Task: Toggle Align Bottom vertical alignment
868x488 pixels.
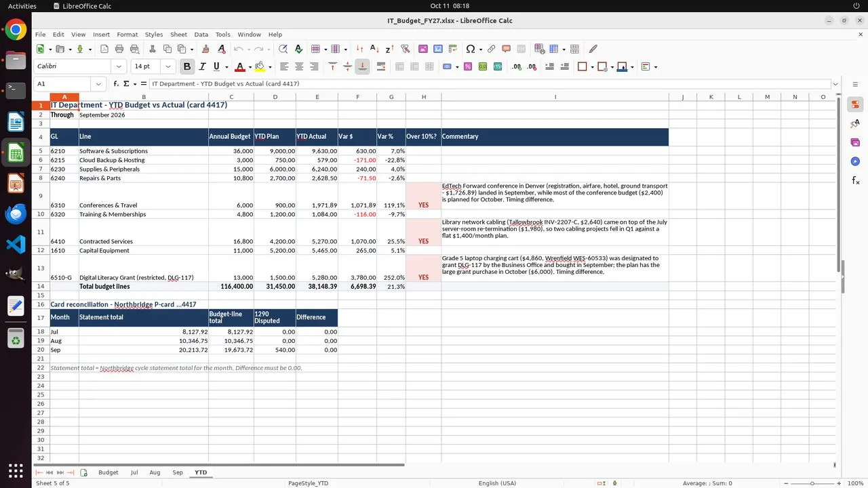Action: coord(362,66)
